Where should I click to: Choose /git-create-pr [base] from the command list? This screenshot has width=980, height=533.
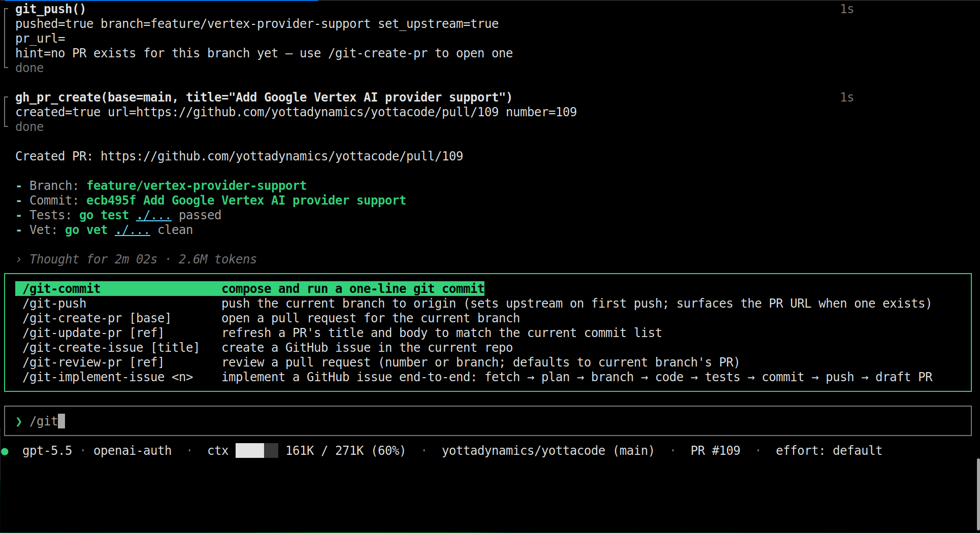271,318
